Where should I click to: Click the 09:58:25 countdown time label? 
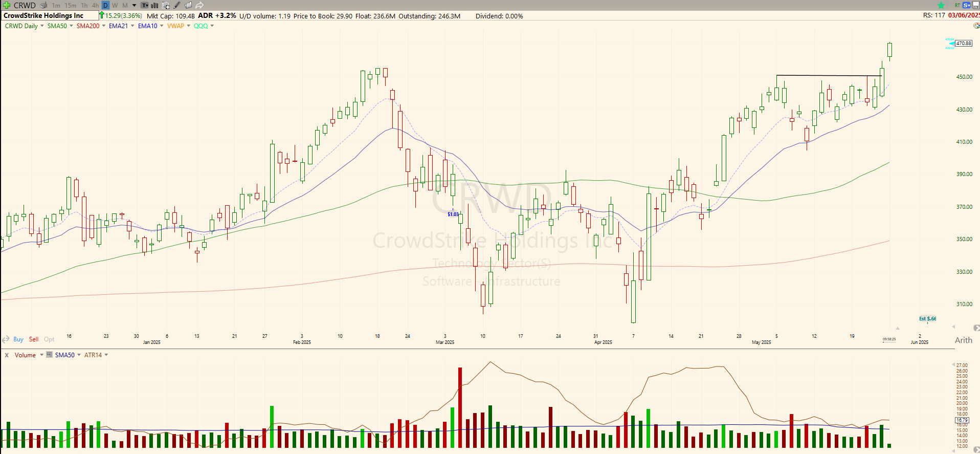889,339
